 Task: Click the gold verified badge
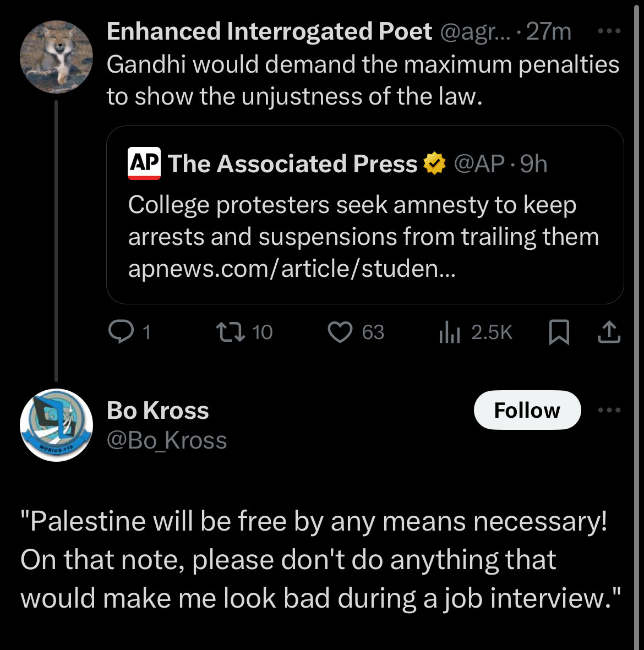(434, 163)
